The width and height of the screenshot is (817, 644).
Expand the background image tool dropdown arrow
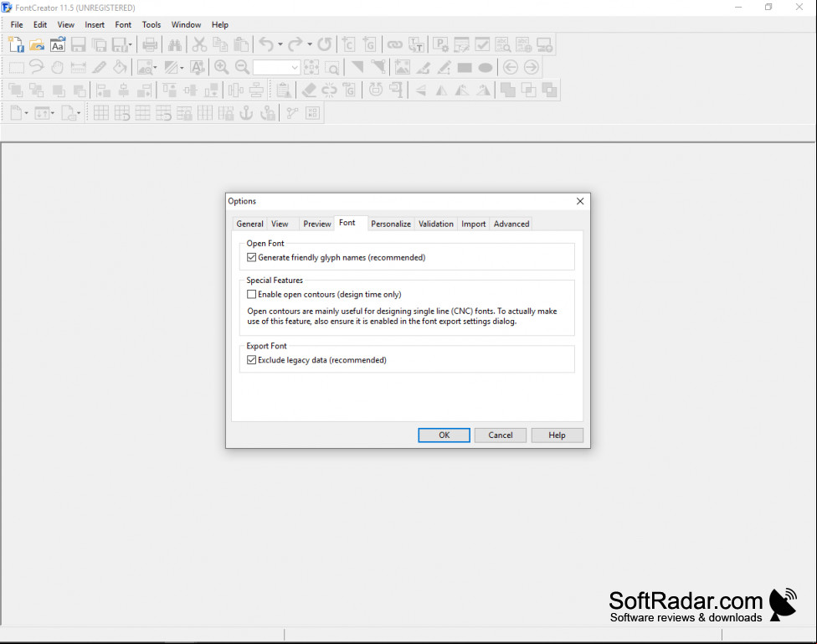pyautogui.click(x=155, y=67)
